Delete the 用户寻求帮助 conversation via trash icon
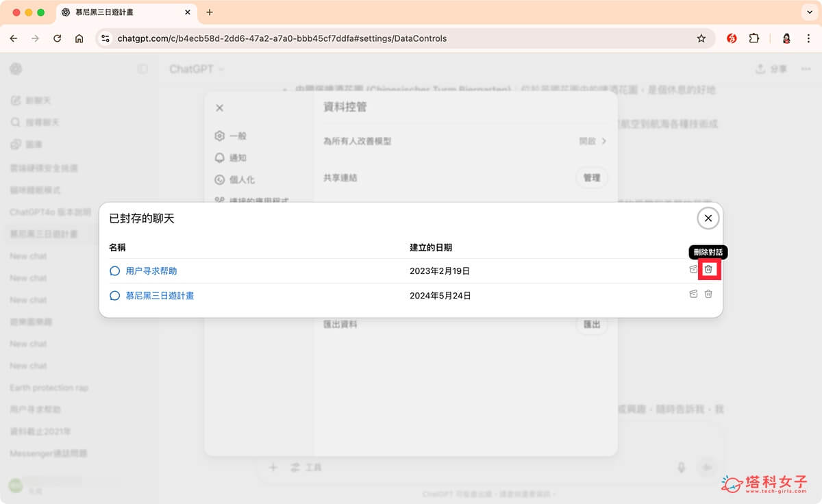The image size is (822, 504). click(x=708, y=270)
